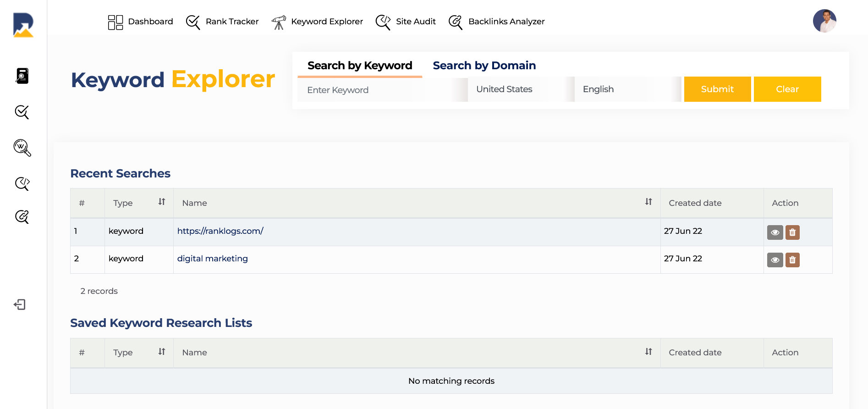Open Backlinks Analyzer sidebar target icon
Image resolution: width=868 pixels, height=409 pixels.
pyautogui.click(x=22, y=216)
